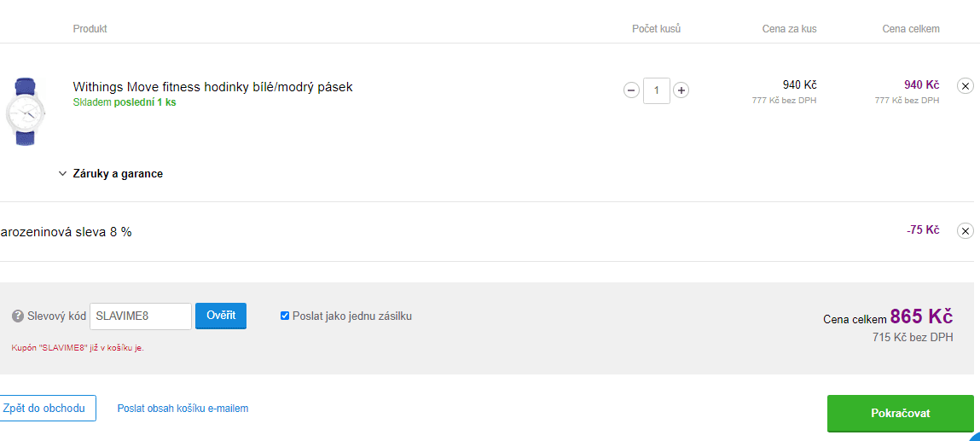The width and height of the screenshot is (980, 441).
Task: Open the Withings Move fitness hodinky title
Action: click(213, 87)
